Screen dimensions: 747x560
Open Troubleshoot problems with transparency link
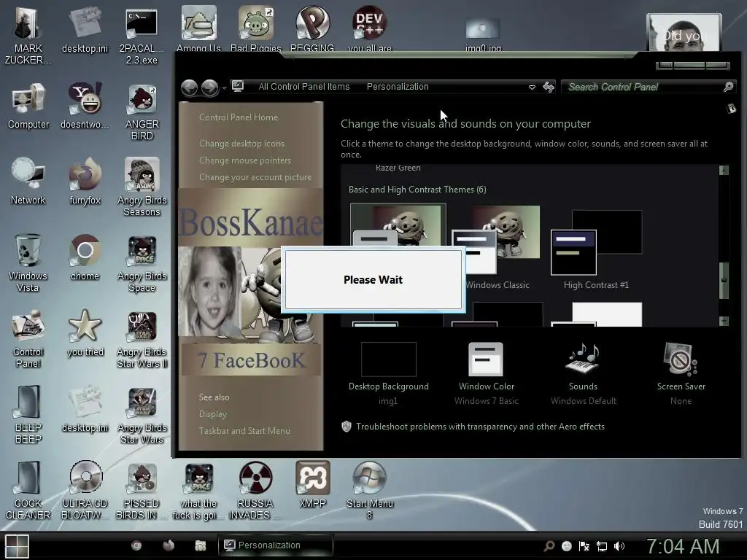pos(480,427)
